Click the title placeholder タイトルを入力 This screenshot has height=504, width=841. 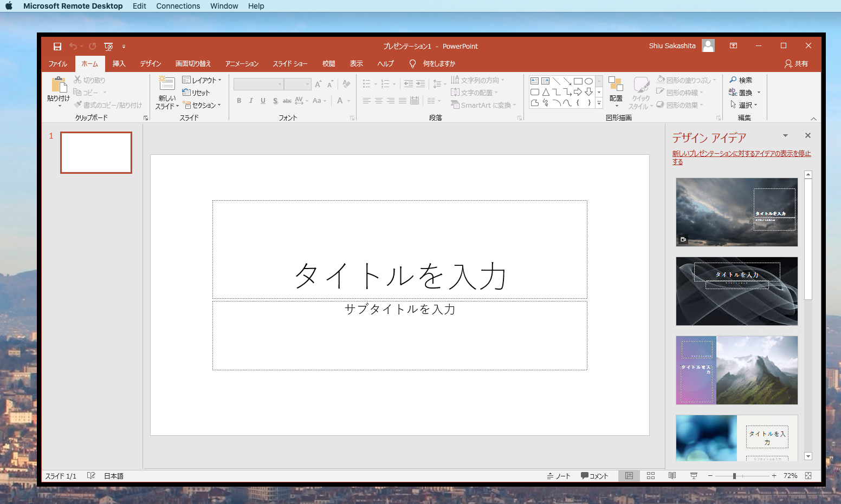pyautogui.click(x=400, y=250)
